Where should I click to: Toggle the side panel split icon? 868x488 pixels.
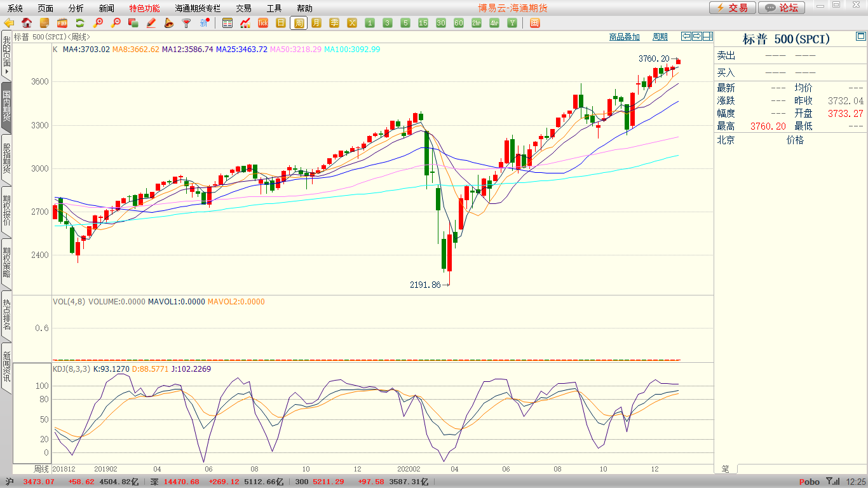pyautogui.click(x=708, y=36)
